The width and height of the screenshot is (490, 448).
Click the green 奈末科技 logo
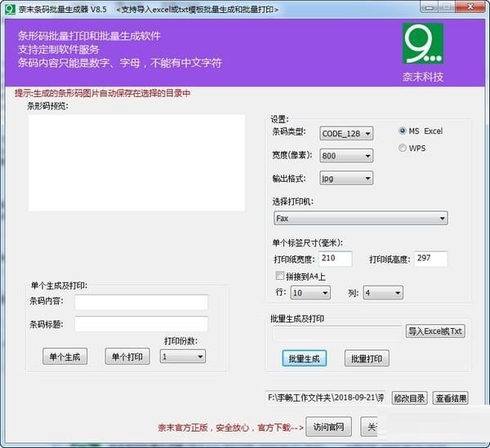422,43
